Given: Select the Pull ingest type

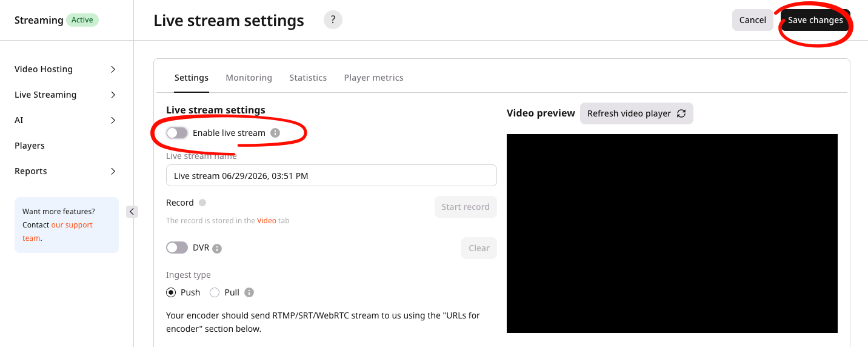Looking at the screenshot, I should coord(215,292).
